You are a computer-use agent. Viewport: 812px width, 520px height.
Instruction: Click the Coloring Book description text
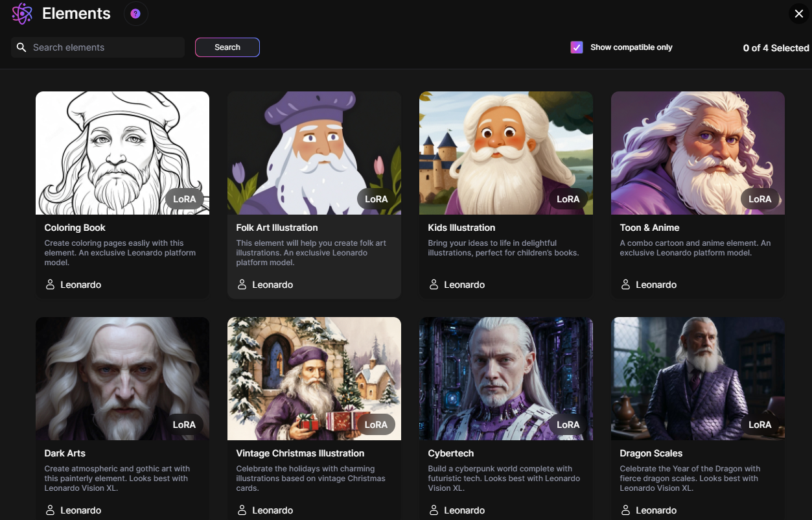point(120,253)
